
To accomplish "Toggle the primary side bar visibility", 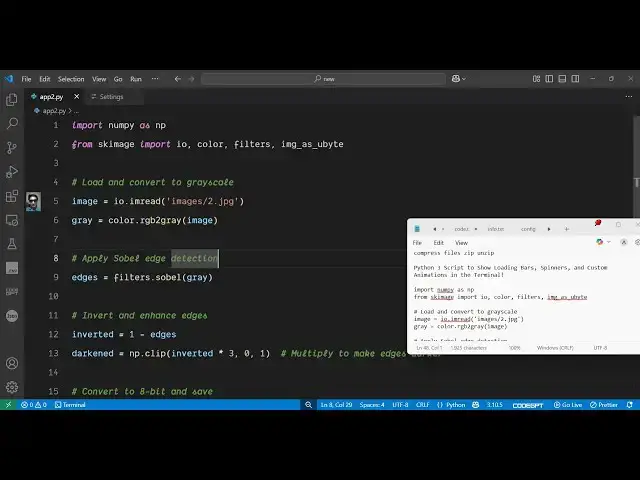I will pyautogui.click(x=549, y=79).
